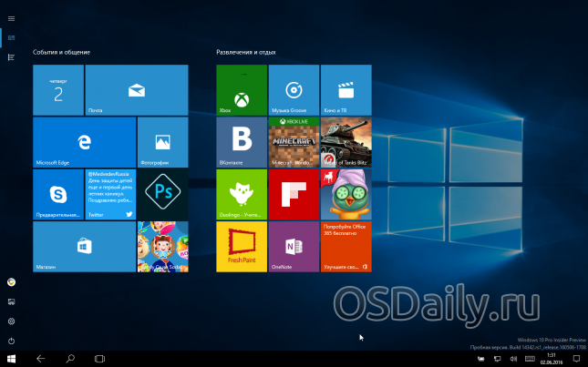This screenshot has width=588, height=367.
Task: Open the Fresh Paint tile
Action: tap(242, 246)
